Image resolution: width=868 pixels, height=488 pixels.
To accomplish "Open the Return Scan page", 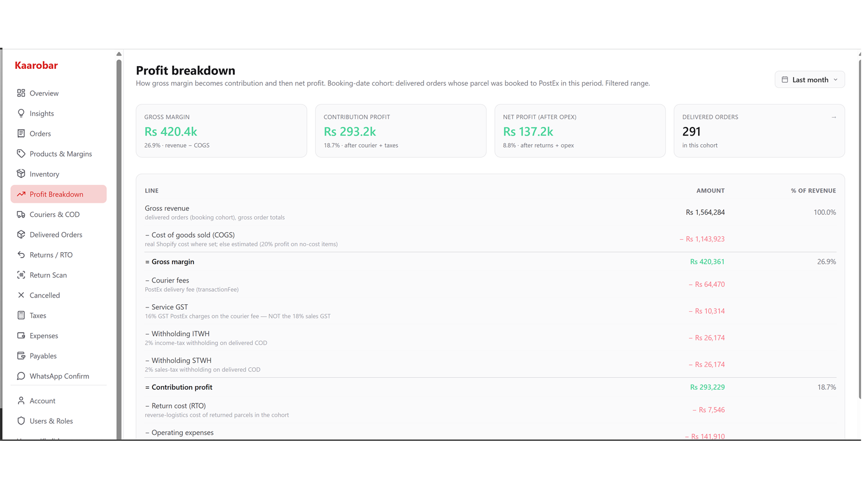I will [x=59, y=275].
